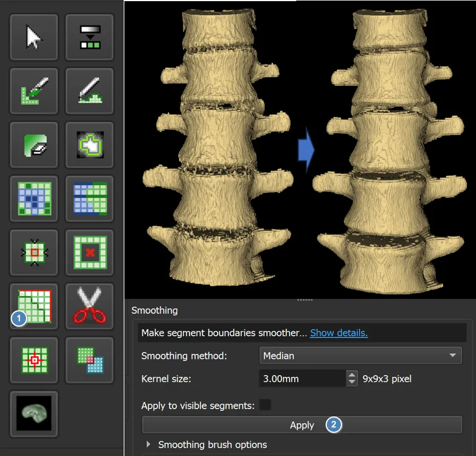The height and width of the screenshot is (456, 476).
Task: Enable Apply to visible segments checkbox
Action: pyautogui.click(x=265, y=405)
